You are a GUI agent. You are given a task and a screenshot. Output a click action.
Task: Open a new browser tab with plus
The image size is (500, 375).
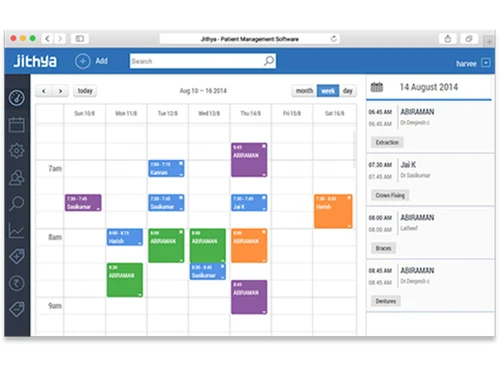[489, 41]
